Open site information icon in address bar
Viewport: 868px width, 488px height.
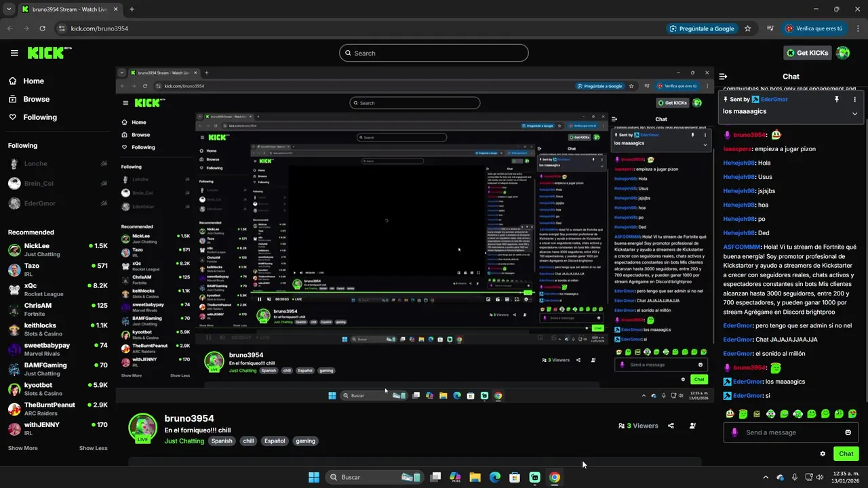[62, 28]
